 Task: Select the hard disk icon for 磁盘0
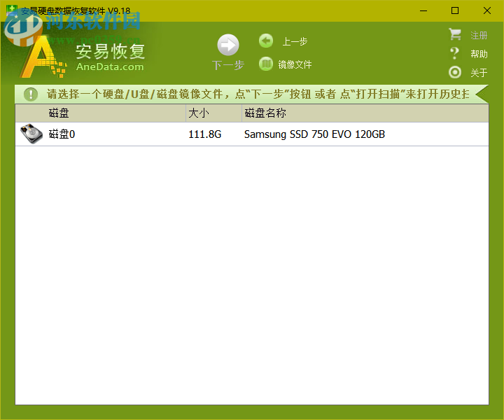[x=31, y=134]
